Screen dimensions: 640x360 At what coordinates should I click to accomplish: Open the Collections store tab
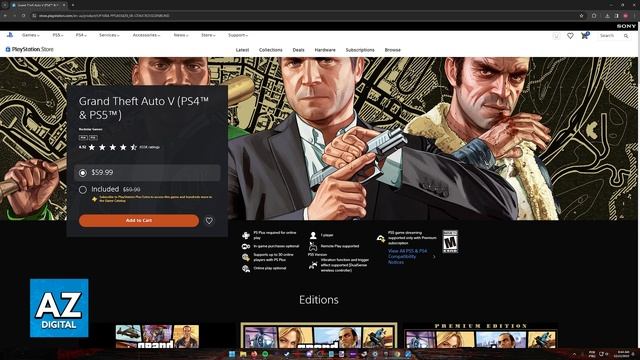270,50
